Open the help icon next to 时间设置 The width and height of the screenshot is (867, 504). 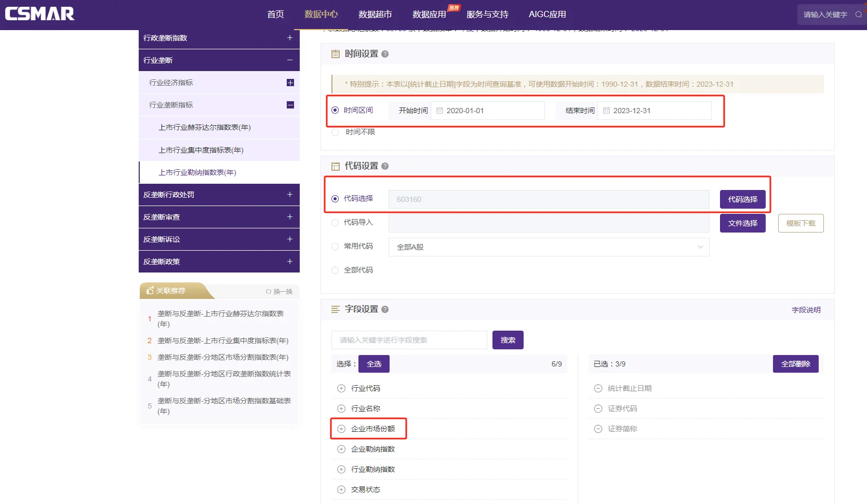coord(384,53)
